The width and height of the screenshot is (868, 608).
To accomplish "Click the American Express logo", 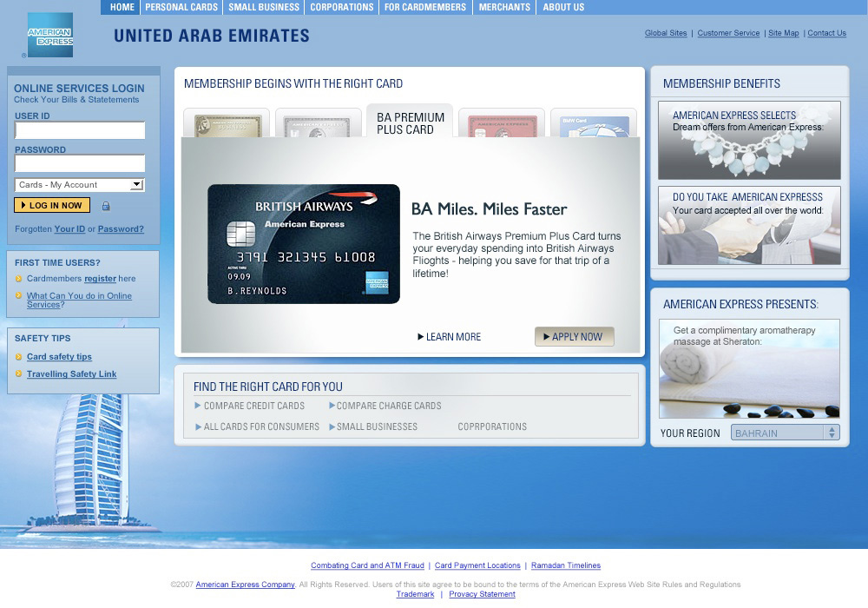I will click(x=50, y=35).
